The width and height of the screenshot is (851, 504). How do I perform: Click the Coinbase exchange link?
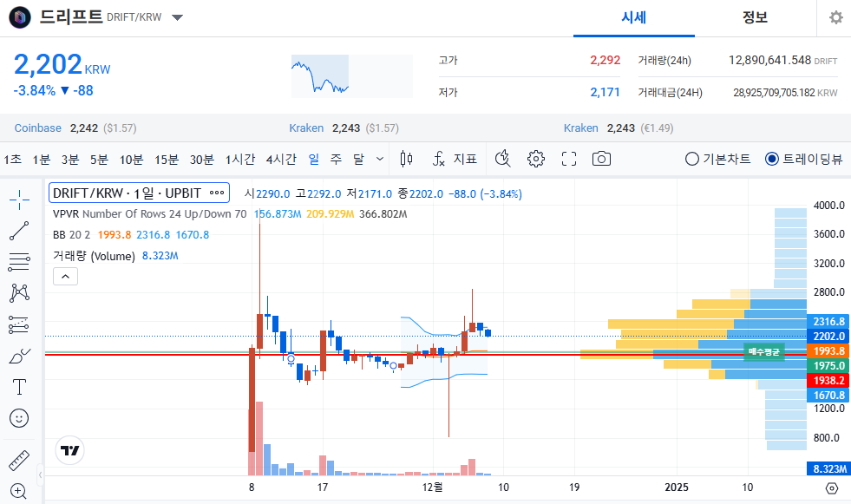pos(38,128)
